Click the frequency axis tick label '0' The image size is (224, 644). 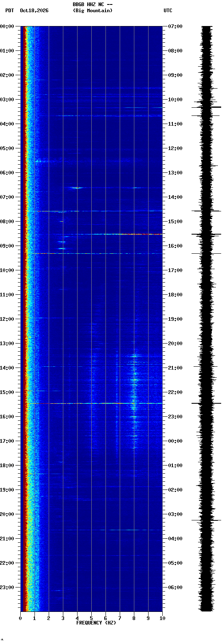coord(20,618)
